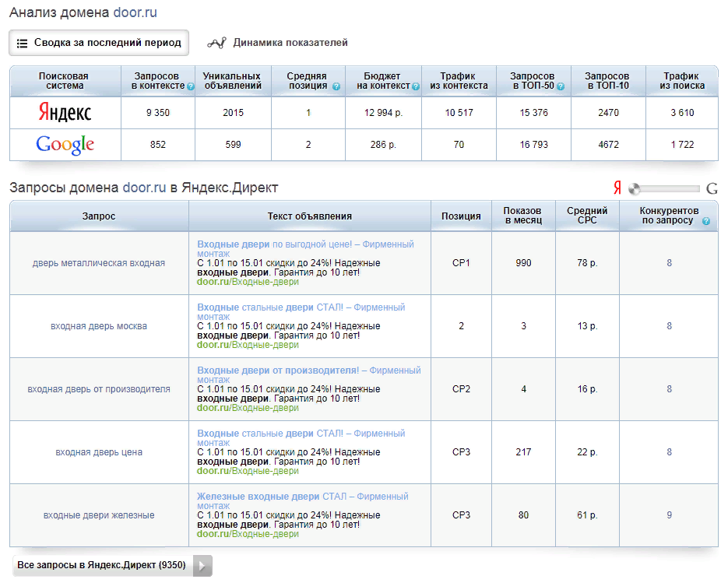Image resolution: width=728 pixels, height=583 pixels.
Task: Click Google TOP-50 value 16 793
Action: pos(533,145)
